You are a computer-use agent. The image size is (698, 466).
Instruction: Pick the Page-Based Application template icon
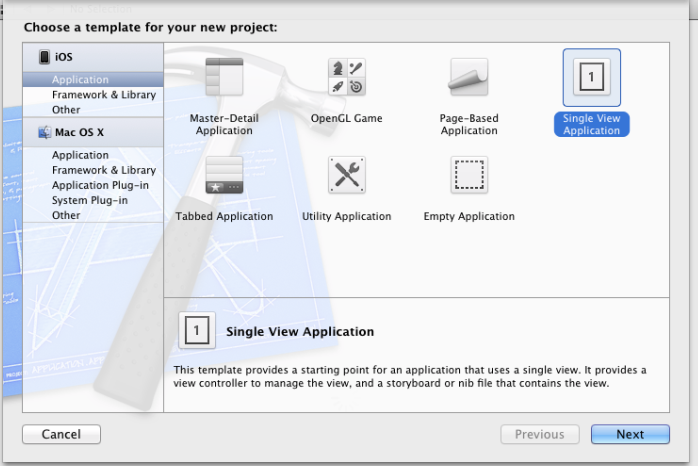(469, 77)
